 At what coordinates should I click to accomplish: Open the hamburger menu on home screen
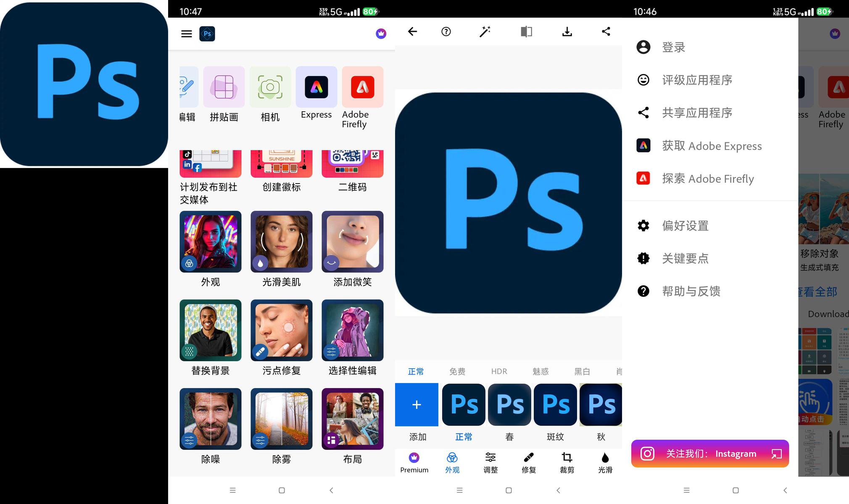coord(187,34)
